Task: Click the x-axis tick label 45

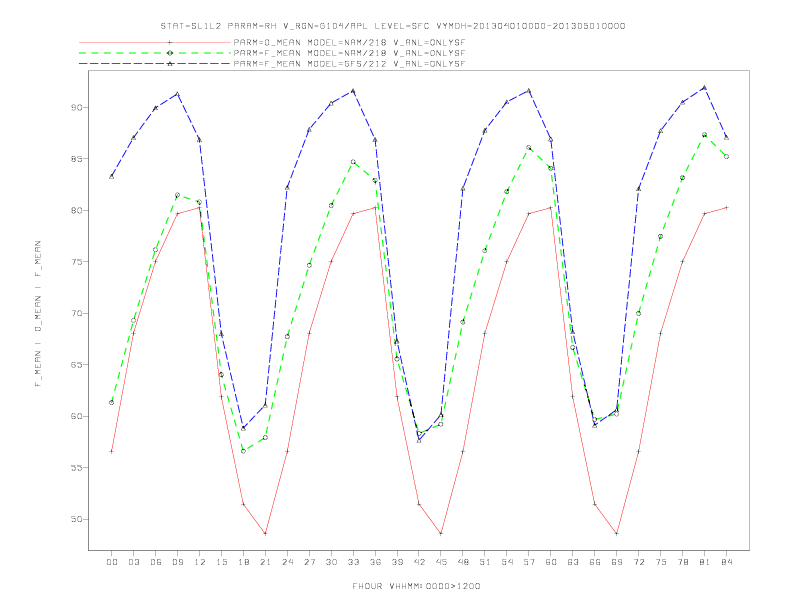Action: coord(441,562)
